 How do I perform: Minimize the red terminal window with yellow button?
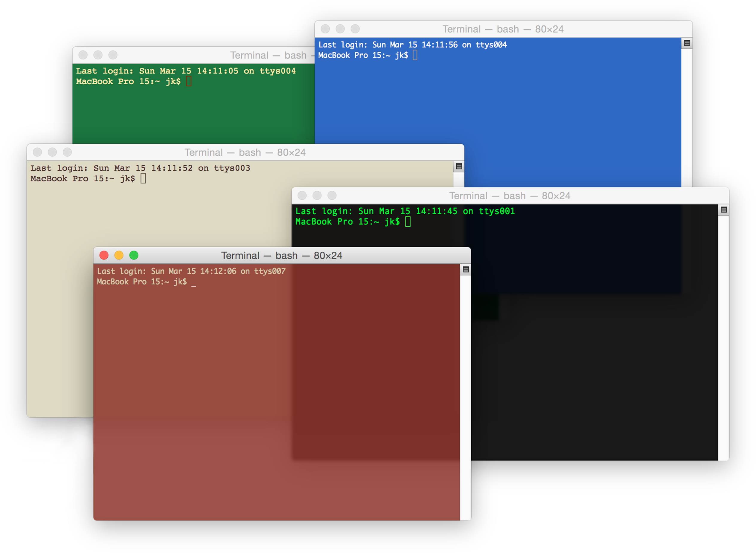(119, 255)
